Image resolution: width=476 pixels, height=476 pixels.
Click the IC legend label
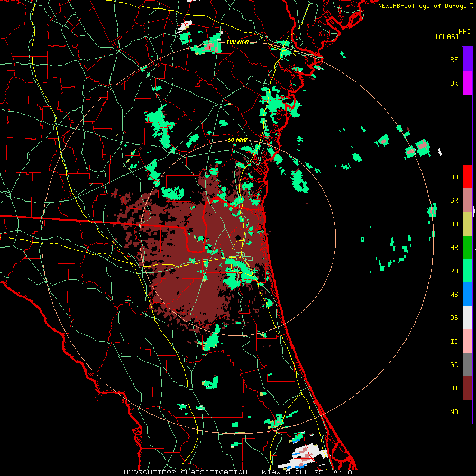(x=454, y=342)
